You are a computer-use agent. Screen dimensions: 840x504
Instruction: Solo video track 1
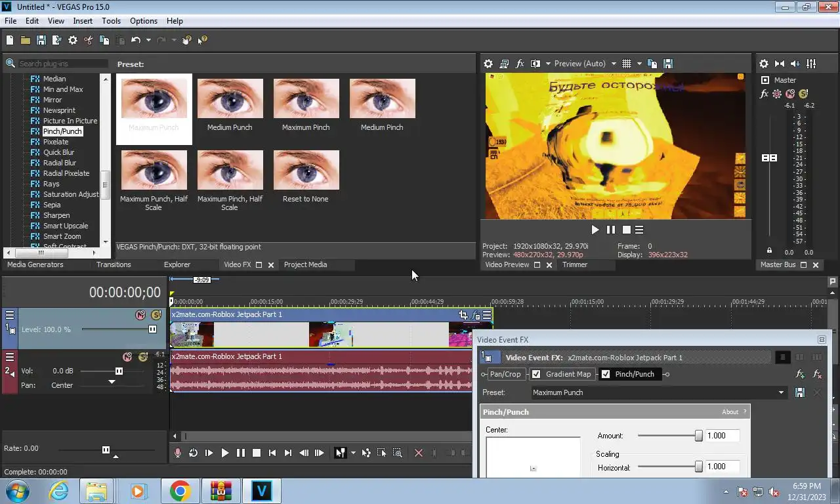(156, 315)
